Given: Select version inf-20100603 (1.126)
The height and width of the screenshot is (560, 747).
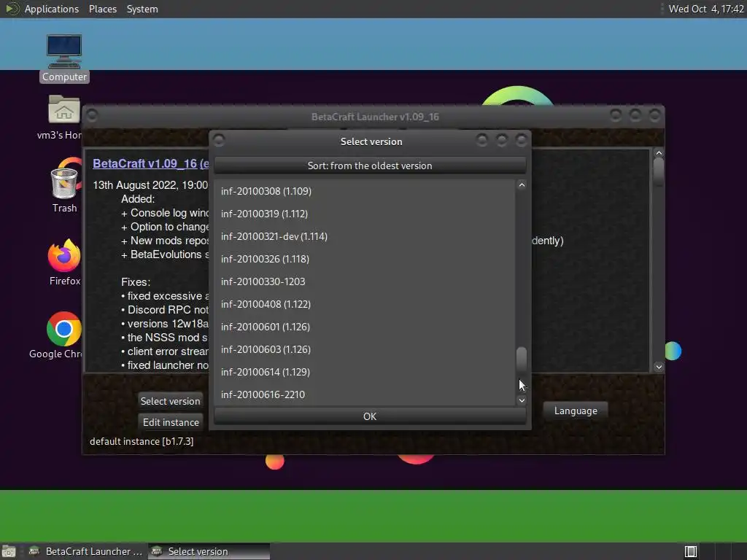Looking at the screenshot, I should point(365,349).
